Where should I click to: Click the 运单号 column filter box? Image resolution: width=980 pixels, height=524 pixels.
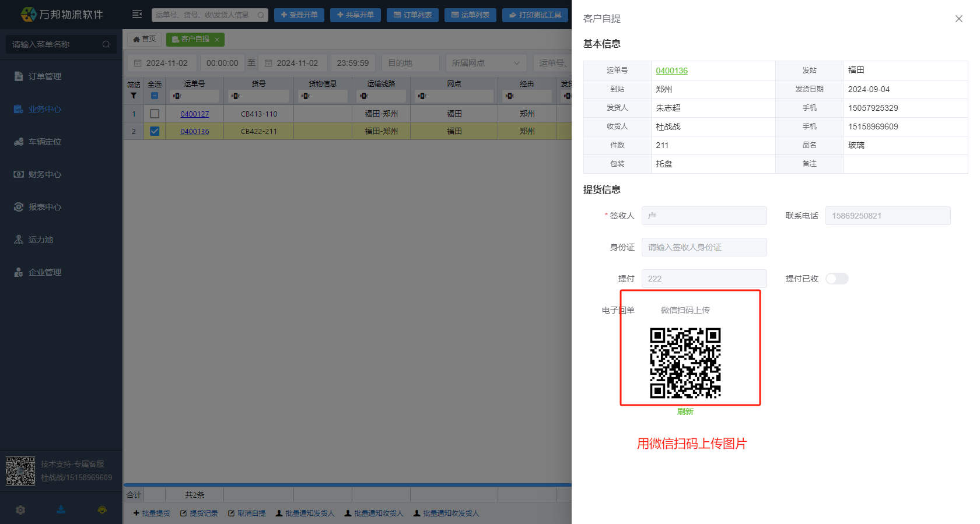coord(194,96)
